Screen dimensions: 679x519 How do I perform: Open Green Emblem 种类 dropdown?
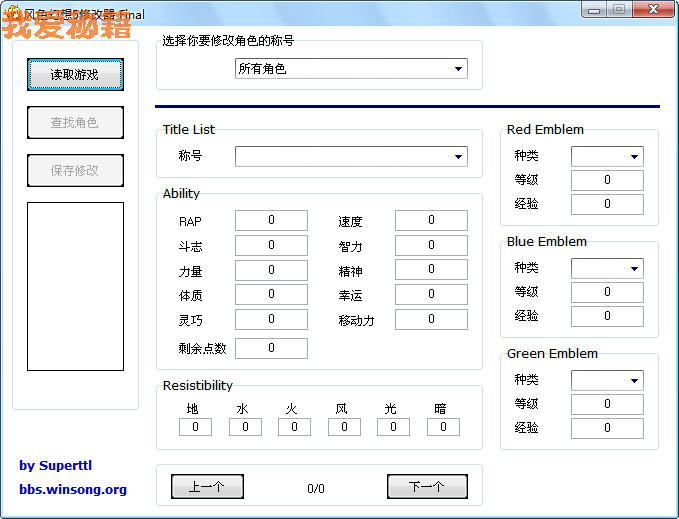[607, 381]
